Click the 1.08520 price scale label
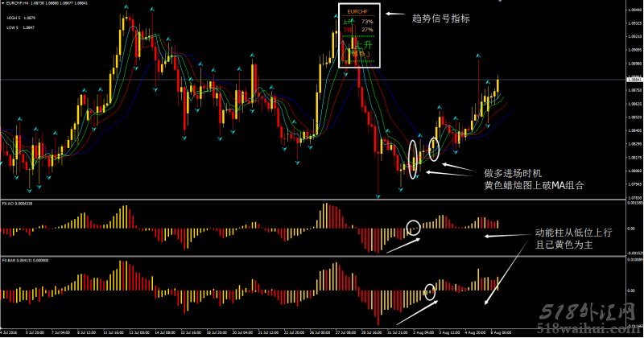This screenshot has height=338, width=644. 634,117
